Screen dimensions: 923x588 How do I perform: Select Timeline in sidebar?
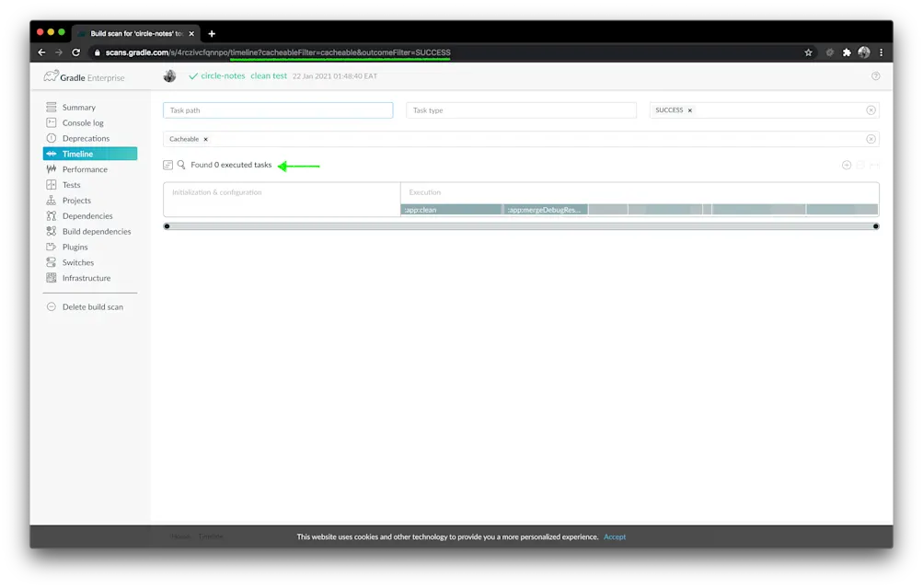[90, 154]
